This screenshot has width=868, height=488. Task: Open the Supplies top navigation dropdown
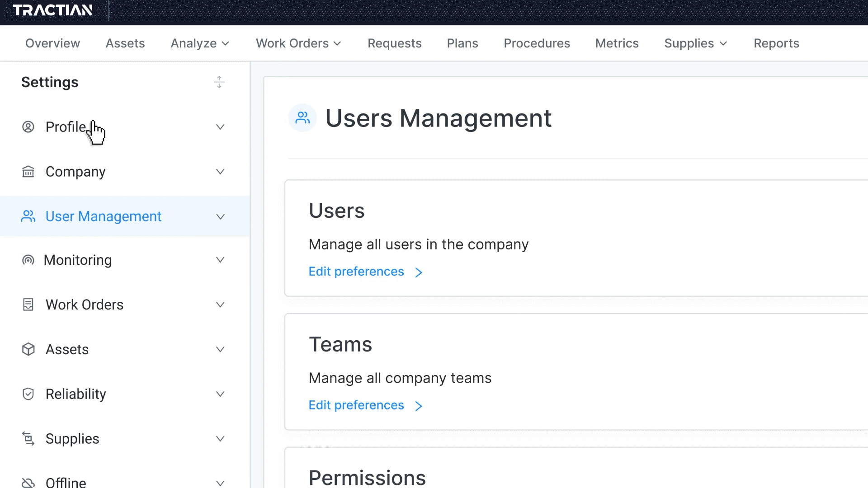(695, 43)
